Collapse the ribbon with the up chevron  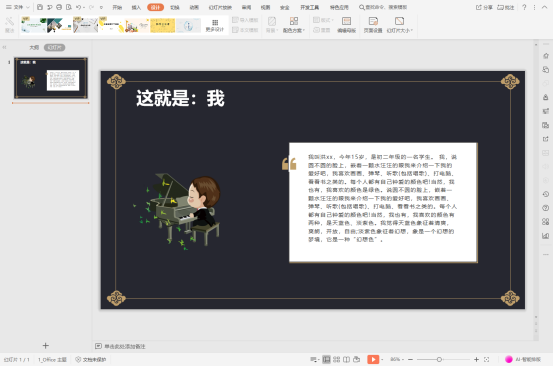click(544, 7)
